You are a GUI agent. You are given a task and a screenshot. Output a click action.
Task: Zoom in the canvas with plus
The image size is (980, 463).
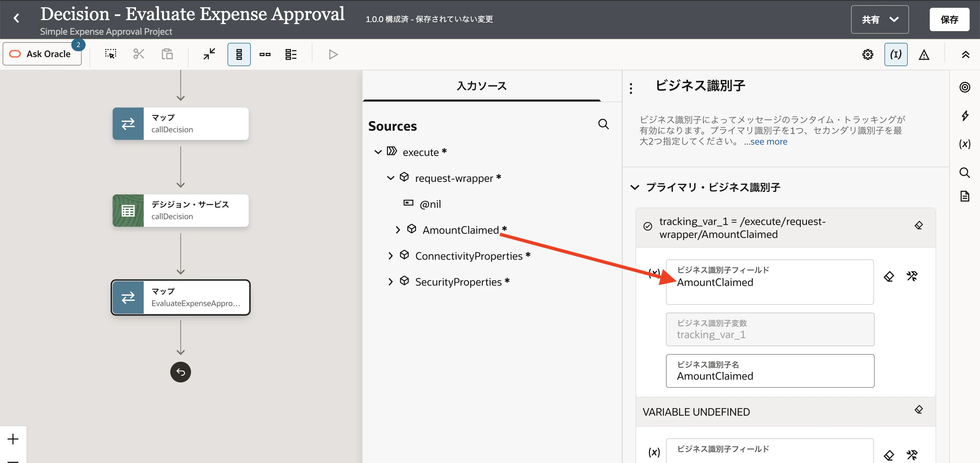click(x=13, y=439)
